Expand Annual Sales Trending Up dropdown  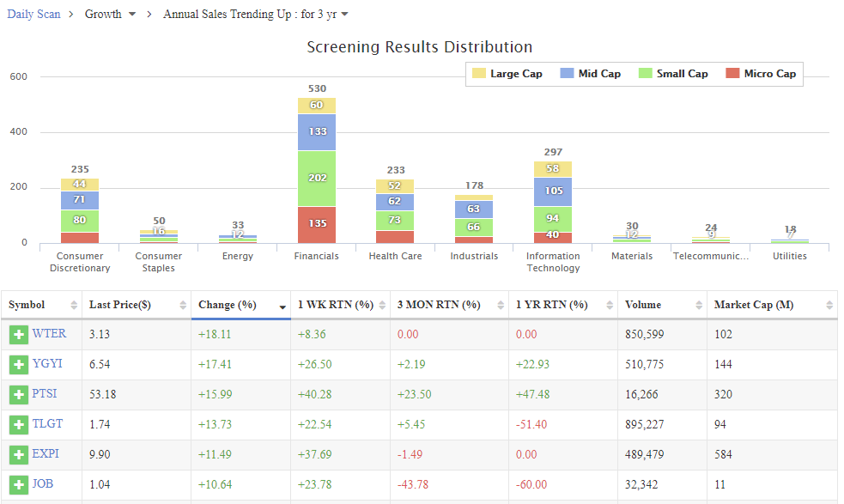[256, 15]
